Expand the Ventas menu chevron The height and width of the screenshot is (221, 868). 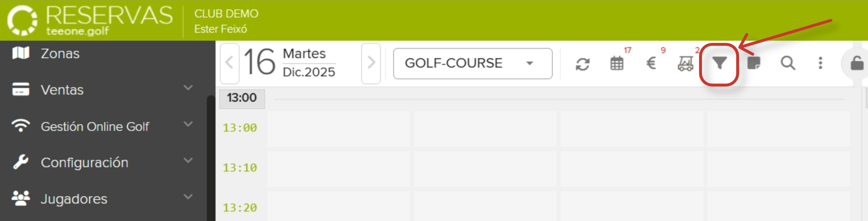tap(188, 88)
